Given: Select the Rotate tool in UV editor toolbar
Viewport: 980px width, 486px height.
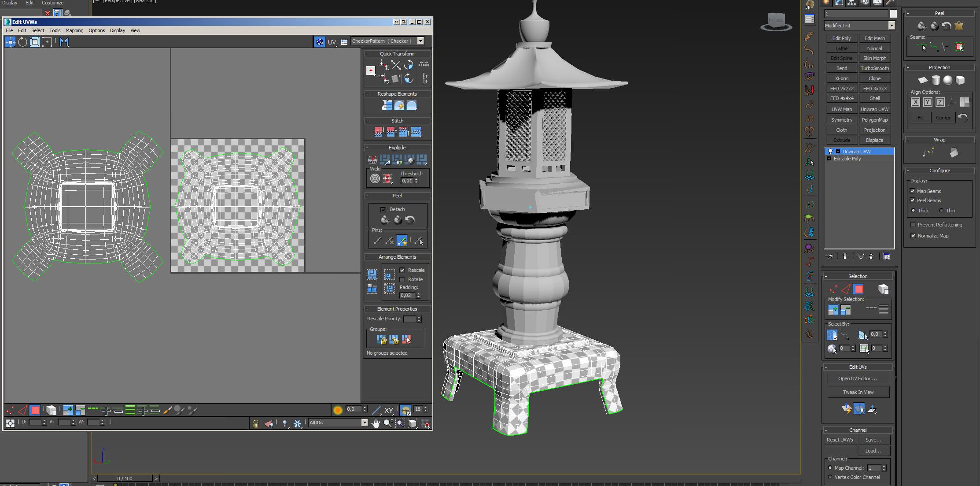Looking at the screenshot, I should coord(22,42).
